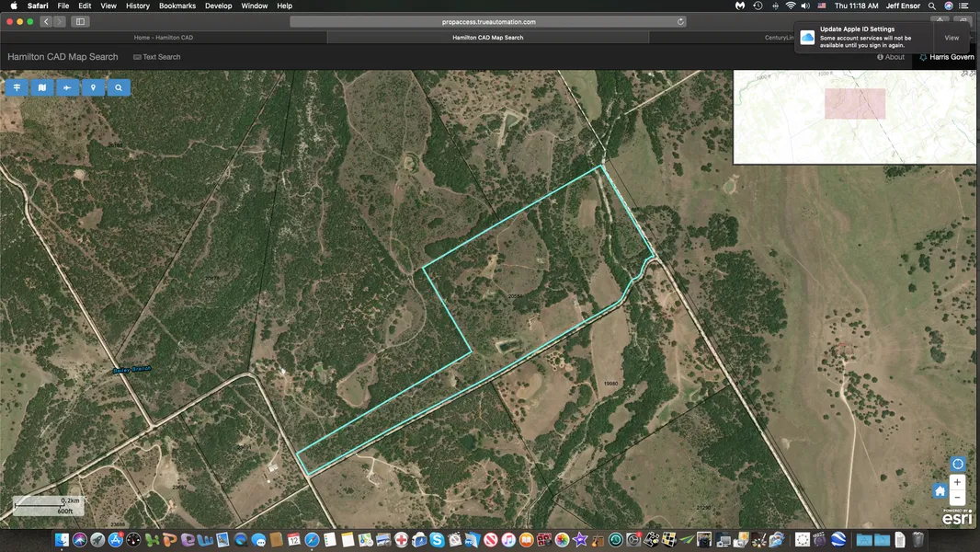Find my location with locate button
Viewport: 980px width, 552px height.
click(x=958, y=464)
